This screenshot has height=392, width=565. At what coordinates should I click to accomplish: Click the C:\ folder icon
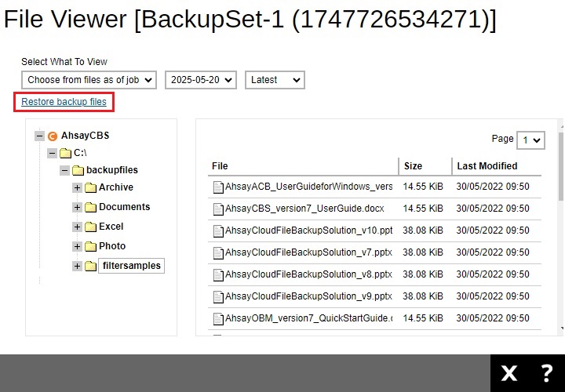pos(66,154)
